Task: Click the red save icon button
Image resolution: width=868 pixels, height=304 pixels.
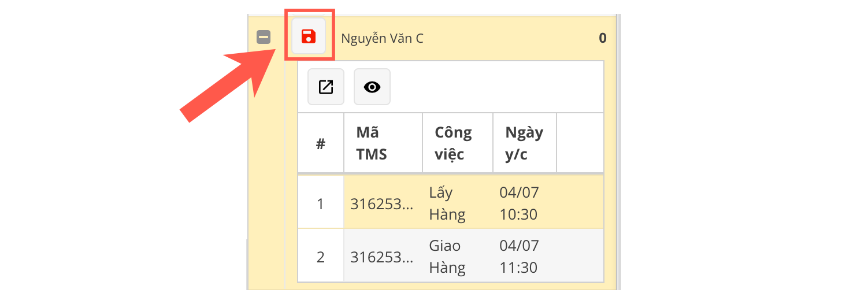Action: (x=309, y=36)
